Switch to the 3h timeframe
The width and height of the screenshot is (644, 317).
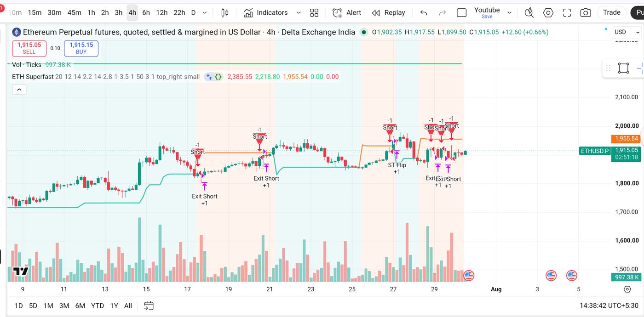[119, 13]
